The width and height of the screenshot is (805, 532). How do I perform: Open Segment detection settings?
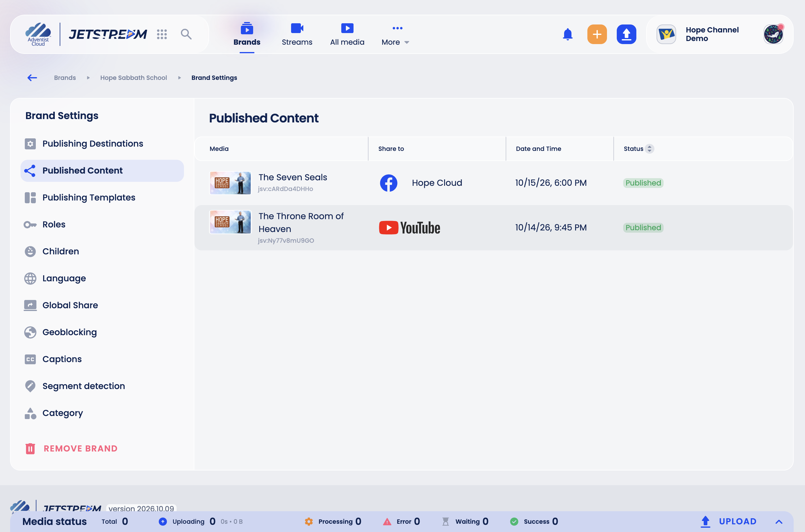[x=102, y=386]
